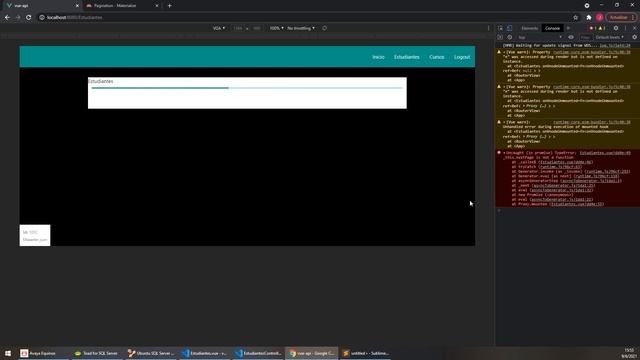
Task: Click the viewport height input field
Action: click(257, 28)
